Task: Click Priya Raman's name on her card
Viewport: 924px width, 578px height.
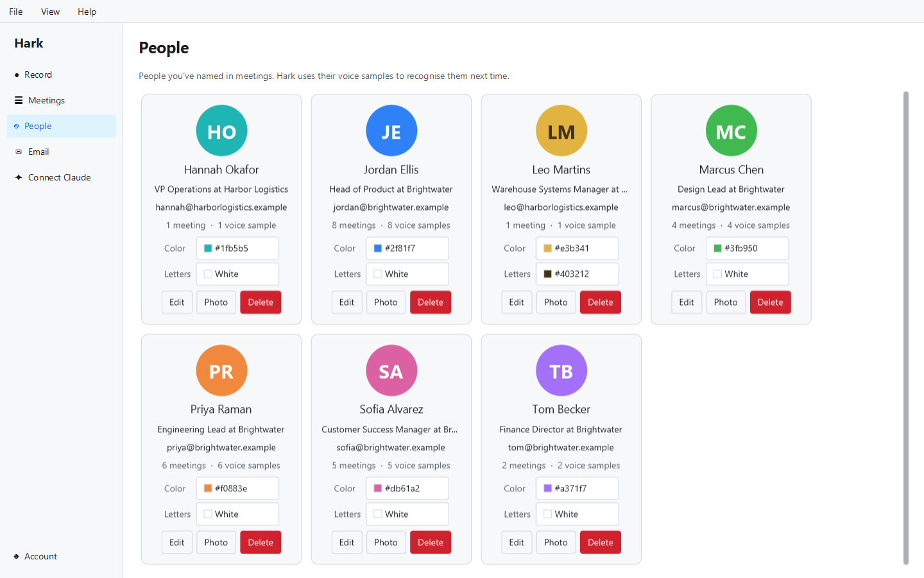Action: [221, 410]
